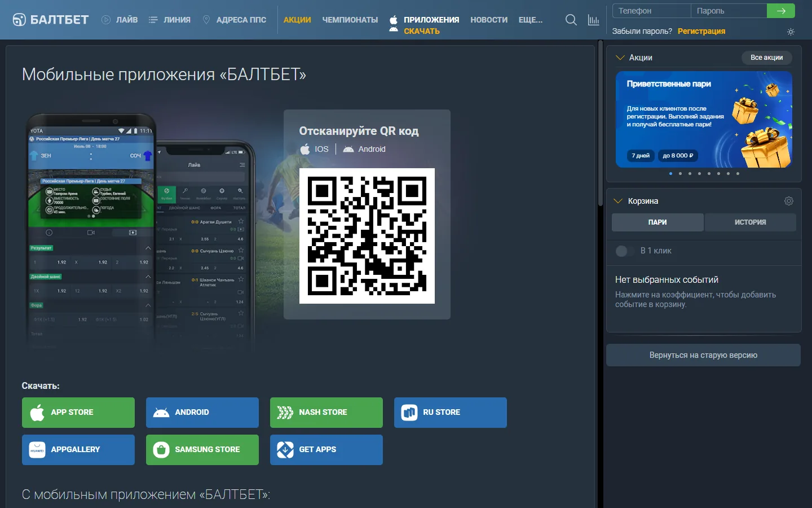Toggle light theme sun icon
Viewport: 812px width, 508px height.
(x=791, y=32)
